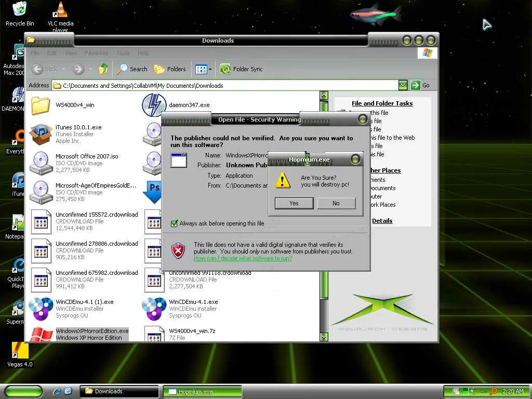Select the WS4000v4_win.7z file icon
Image resolution: width=532 pixels, height=399 pixels.
click(x=154, y=334)
